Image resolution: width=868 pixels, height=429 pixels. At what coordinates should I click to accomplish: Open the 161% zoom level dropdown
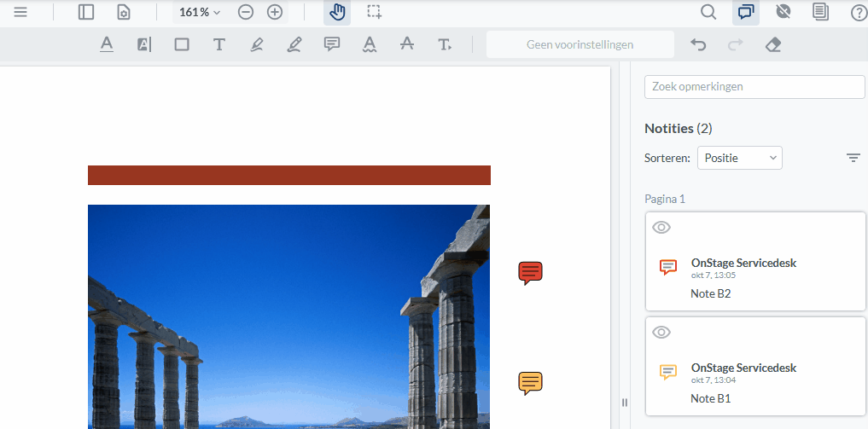tap(199, 12)
